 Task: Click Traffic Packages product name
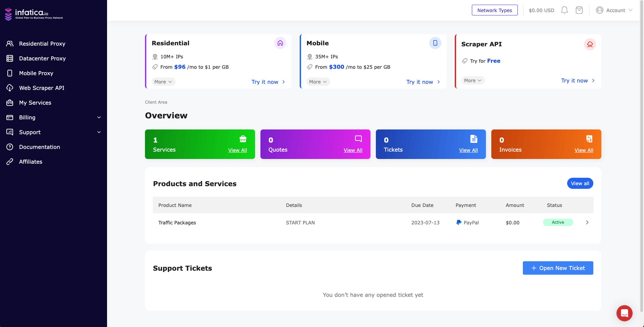[177, 223]
